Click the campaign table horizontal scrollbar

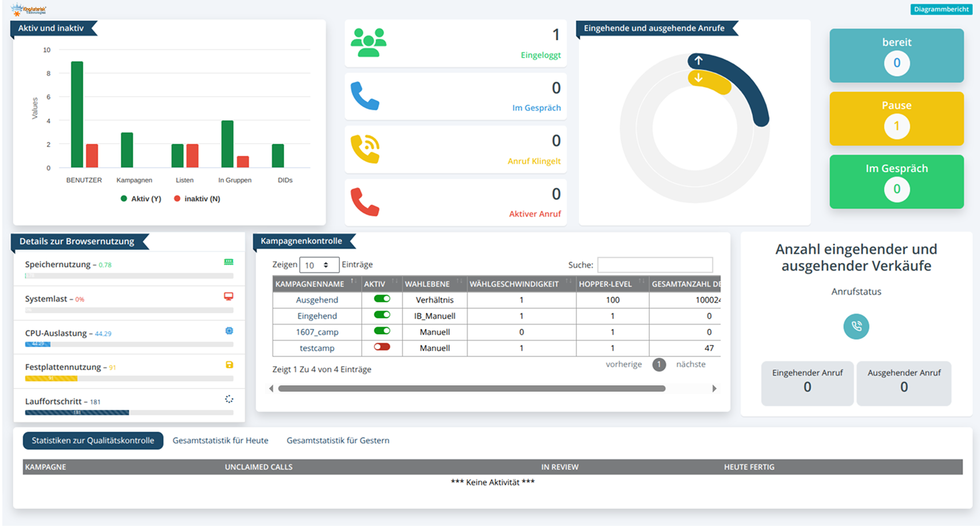click(x=472, y=388)
